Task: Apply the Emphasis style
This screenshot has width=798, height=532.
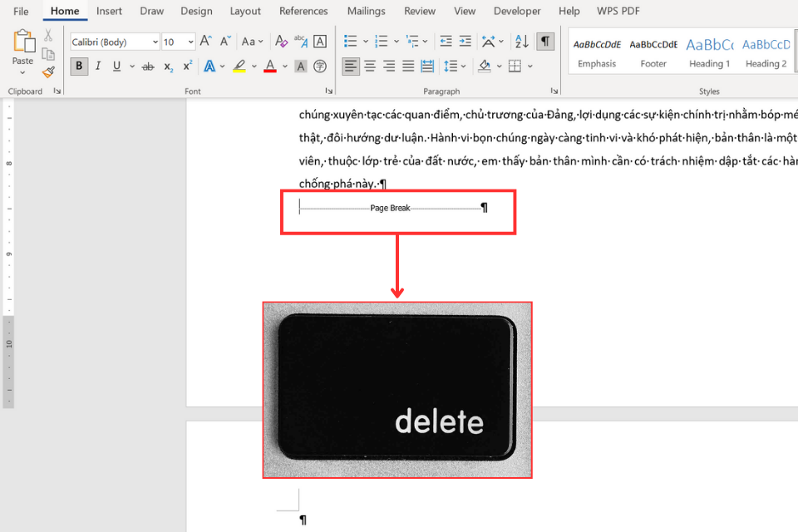Action: coord(597,52)
